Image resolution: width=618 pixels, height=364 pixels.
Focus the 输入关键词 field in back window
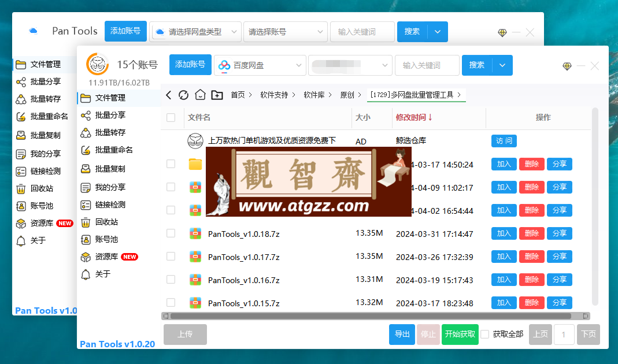click(x=362, y=32)
